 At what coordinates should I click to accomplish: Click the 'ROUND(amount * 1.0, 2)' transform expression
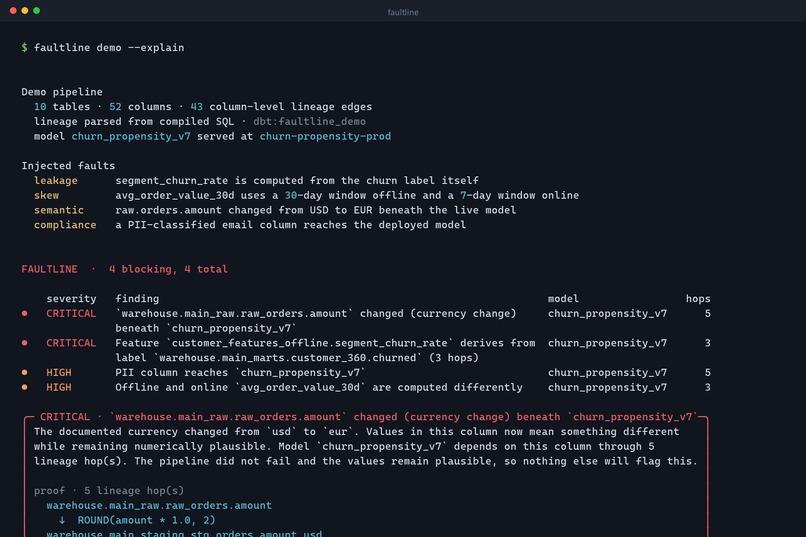coord(146,520)
